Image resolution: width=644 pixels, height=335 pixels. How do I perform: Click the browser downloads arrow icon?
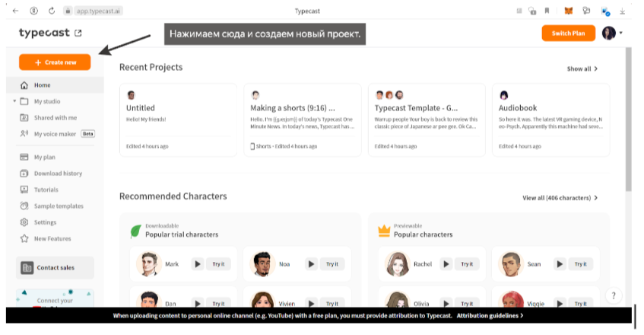tap(623, 11)
